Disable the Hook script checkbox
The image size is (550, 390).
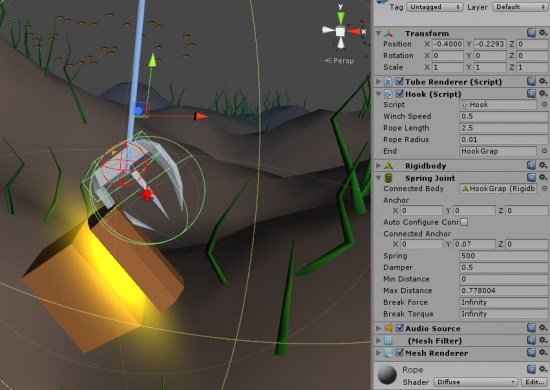(400, 94)
